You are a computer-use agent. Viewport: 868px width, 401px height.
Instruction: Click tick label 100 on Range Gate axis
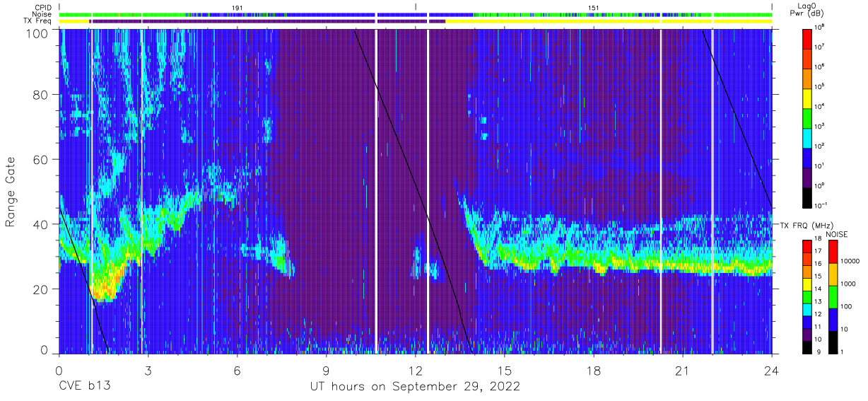pyautogui.click(x=37, y=33)
